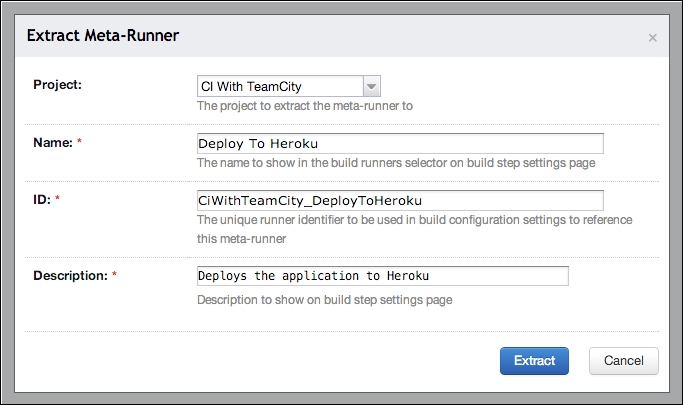683x405 pixels.
Task: Click the unique runner identifier hint text
Action: click(x=414, y=229)
